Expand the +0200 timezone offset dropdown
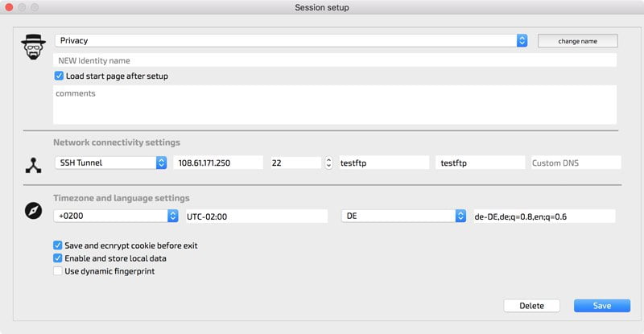Screen dimensions: 644x334 116,216
